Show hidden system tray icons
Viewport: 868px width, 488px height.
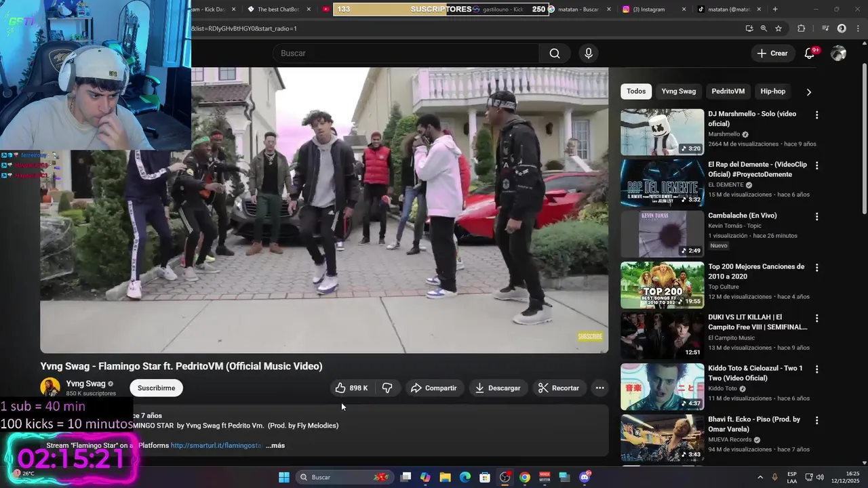pos(759,477)
